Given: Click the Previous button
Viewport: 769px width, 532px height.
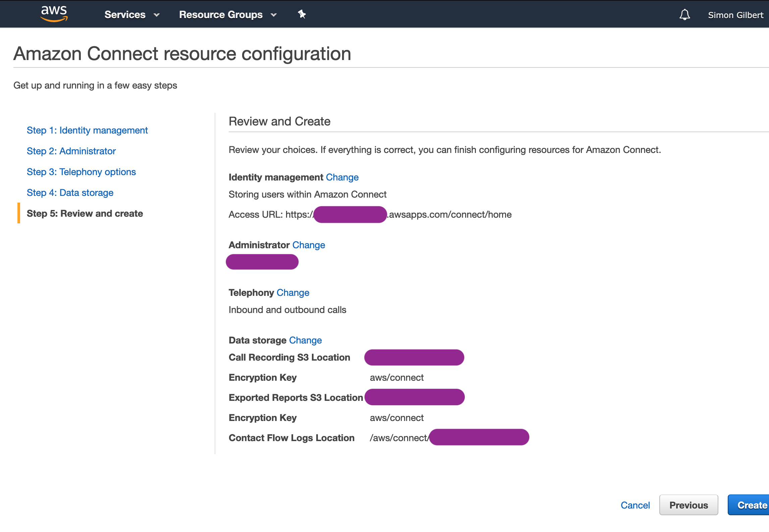Looking at the screenshot, I should coord(689,505).
